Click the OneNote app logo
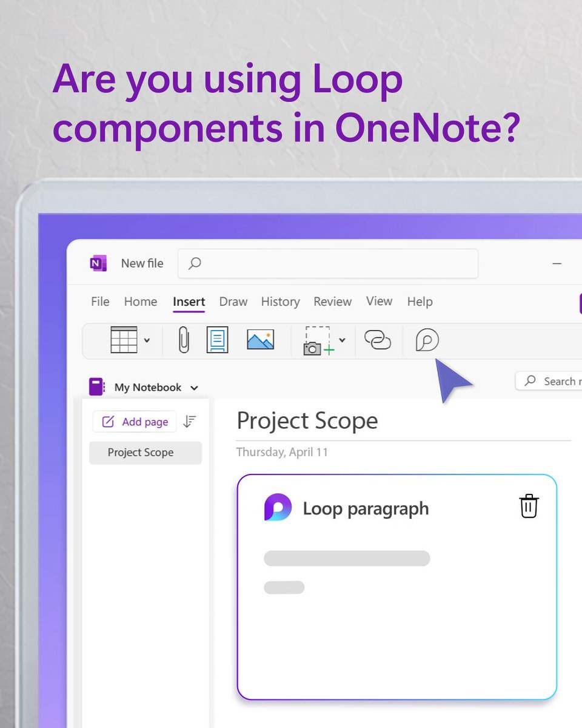 98,263
